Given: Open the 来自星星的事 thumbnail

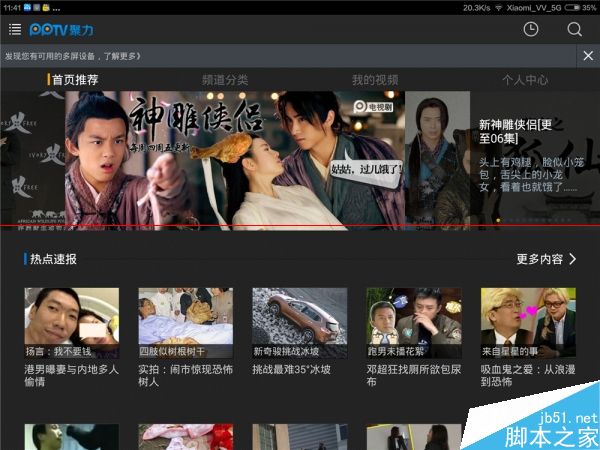Looking at the screenshot, I should [x=528, y=323].
